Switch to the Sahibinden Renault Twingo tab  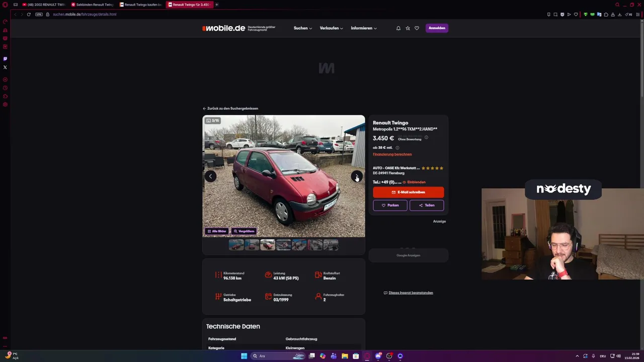(x=93, y=5)
